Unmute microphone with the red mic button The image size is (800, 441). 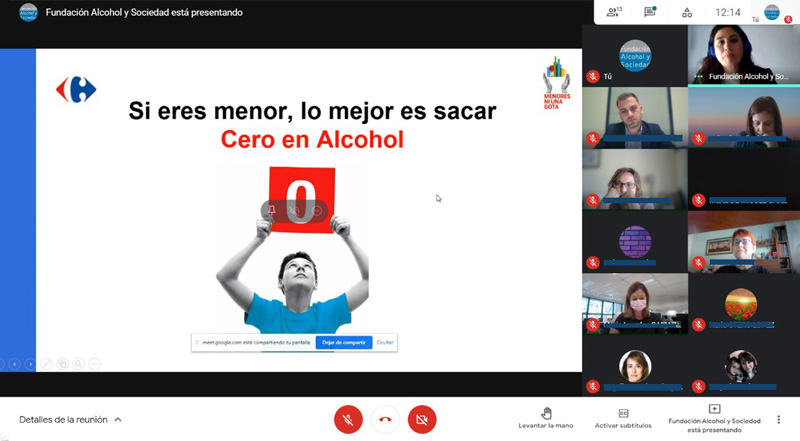pos(348,420)
